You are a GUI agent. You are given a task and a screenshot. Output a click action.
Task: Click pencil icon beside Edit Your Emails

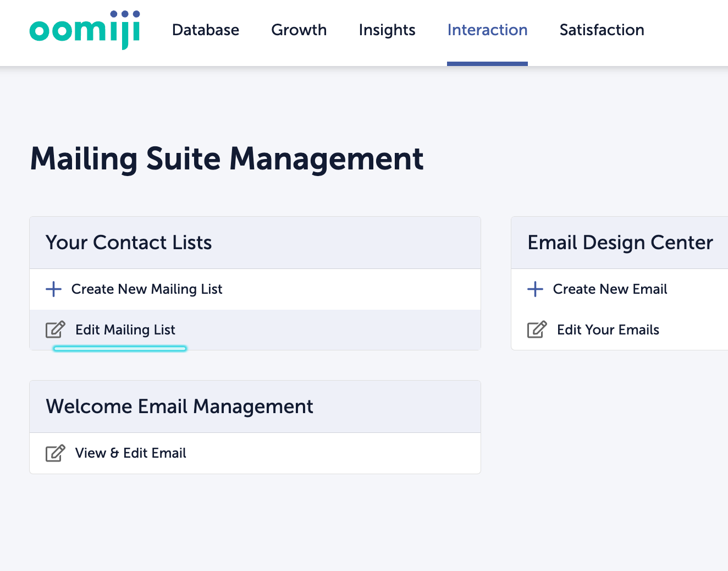click(x=537, y=330)
